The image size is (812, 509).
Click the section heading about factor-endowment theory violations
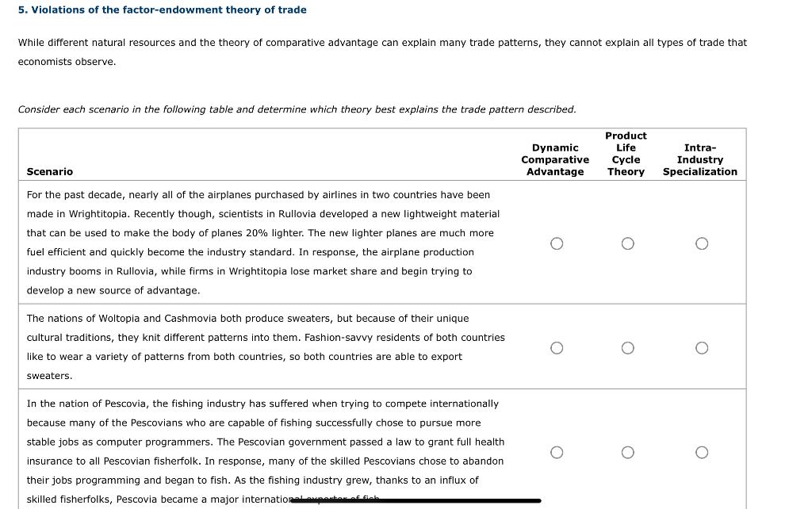[x=162, y=10]
